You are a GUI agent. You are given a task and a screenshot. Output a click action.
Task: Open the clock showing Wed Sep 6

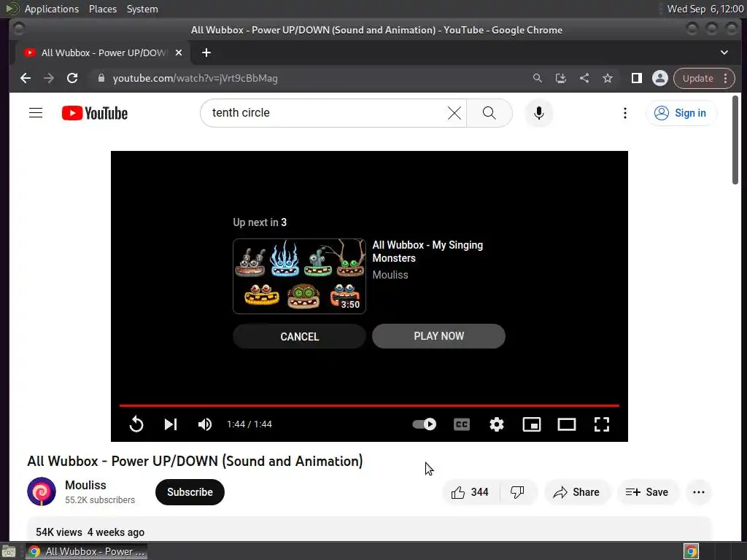click(x=705, y=9)
